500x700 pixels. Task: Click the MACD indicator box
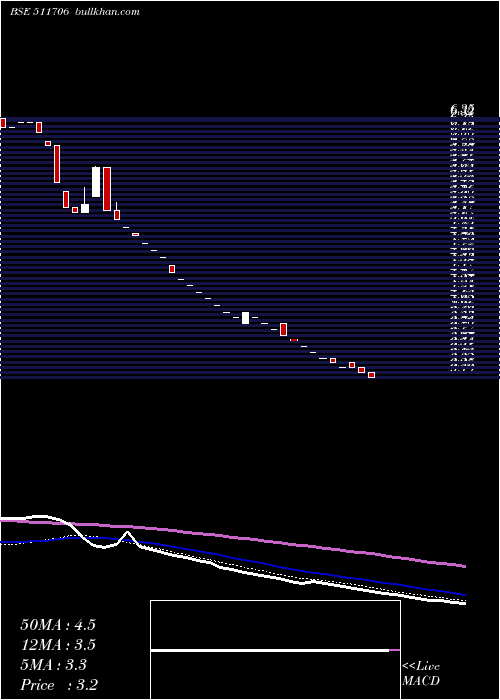[275, 650]
